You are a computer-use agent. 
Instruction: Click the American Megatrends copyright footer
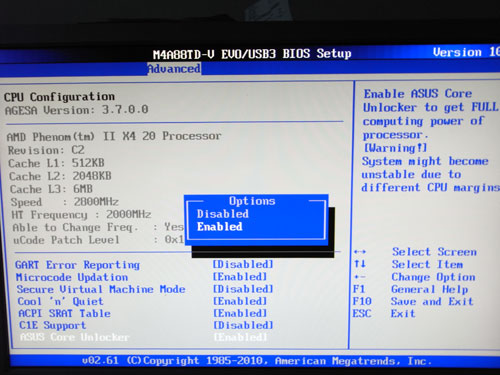(x=257, y=361)
